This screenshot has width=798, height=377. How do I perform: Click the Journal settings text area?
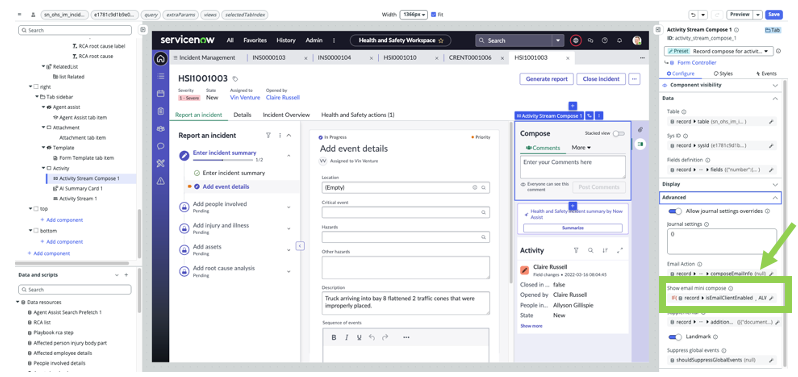722,241
